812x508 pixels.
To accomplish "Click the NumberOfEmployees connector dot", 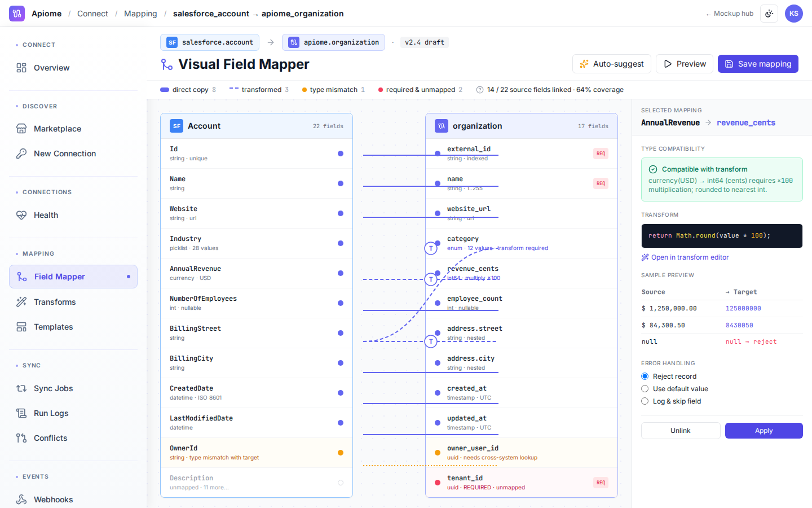I will point(341,303).
